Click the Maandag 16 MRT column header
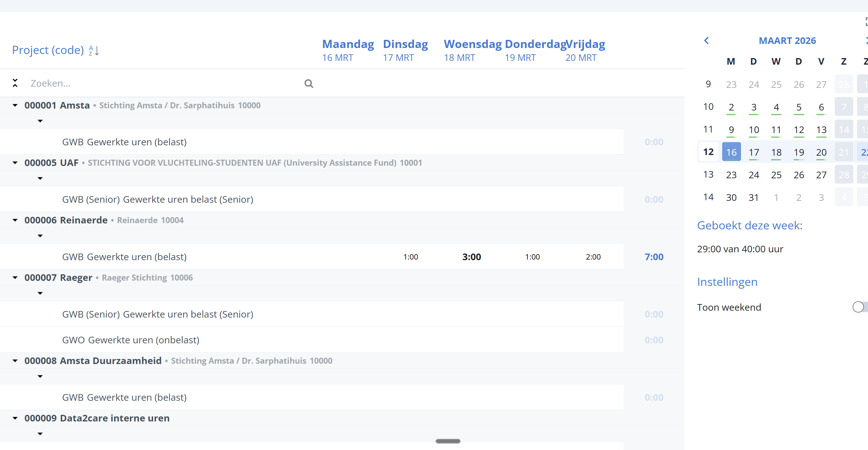Image resolution: width=868 pixels, height=450 pixels. tap(348, 50)
